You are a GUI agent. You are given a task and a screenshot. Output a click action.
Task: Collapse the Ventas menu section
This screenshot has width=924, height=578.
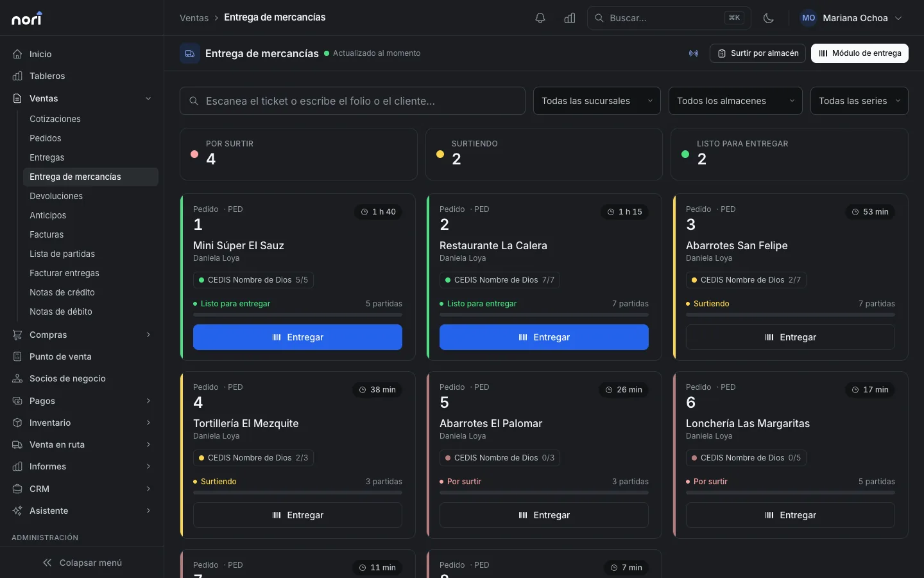coord(148,98)
